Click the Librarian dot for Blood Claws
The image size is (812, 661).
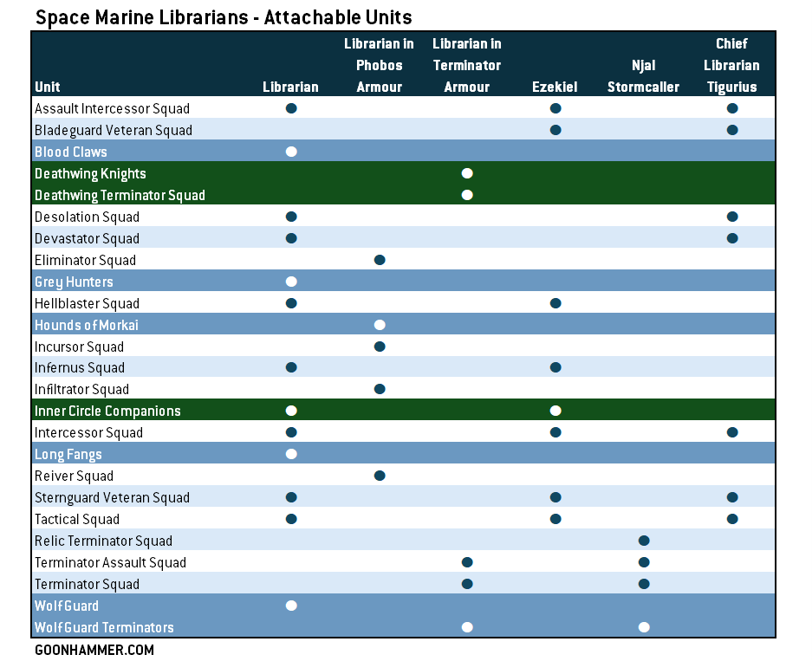click(x=291, y=152)
